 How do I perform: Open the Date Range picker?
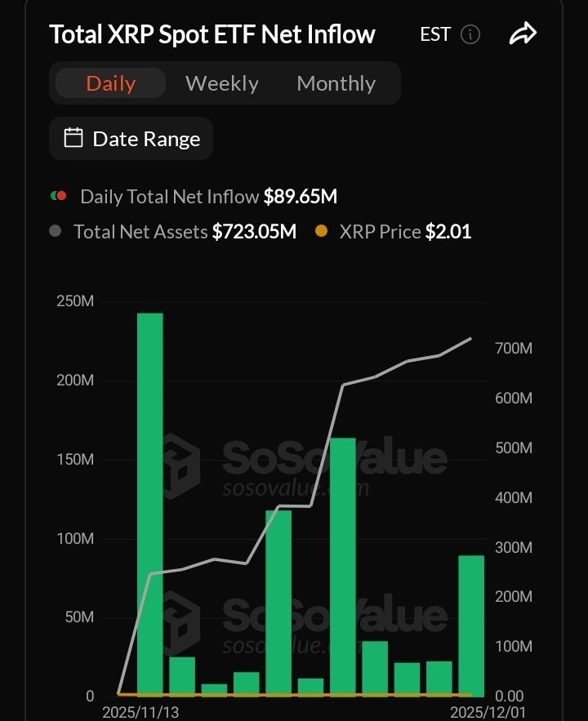(x=131, y=139)
